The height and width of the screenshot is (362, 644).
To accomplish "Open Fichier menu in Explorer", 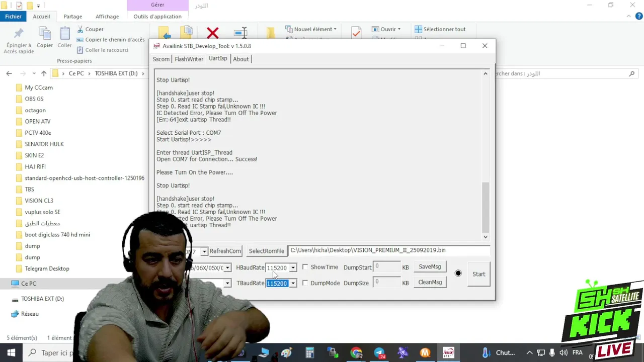I will [x=14, y=16].
